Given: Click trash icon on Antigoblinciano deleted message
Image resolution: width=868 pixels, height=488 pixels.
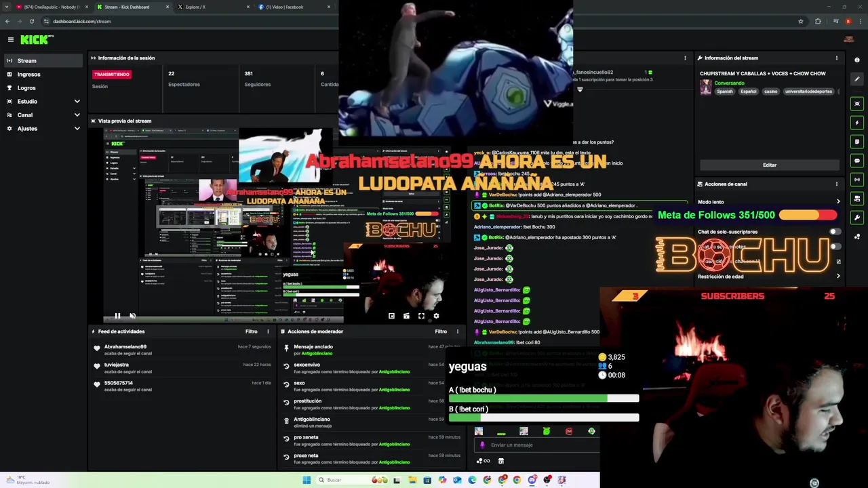Looking at the screenshot, I should 286,420.
